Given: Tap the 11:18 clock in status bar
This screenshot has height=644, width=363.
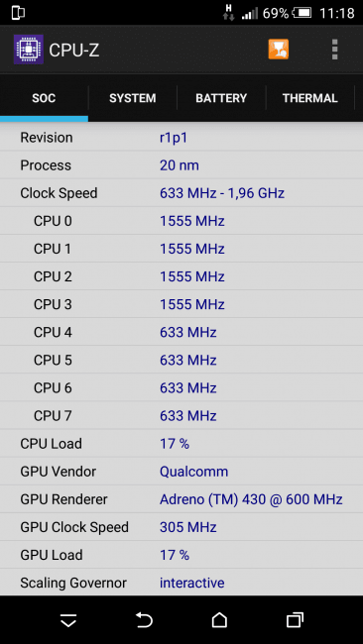Looking at the screenshot, I should [x=336, y=13].
